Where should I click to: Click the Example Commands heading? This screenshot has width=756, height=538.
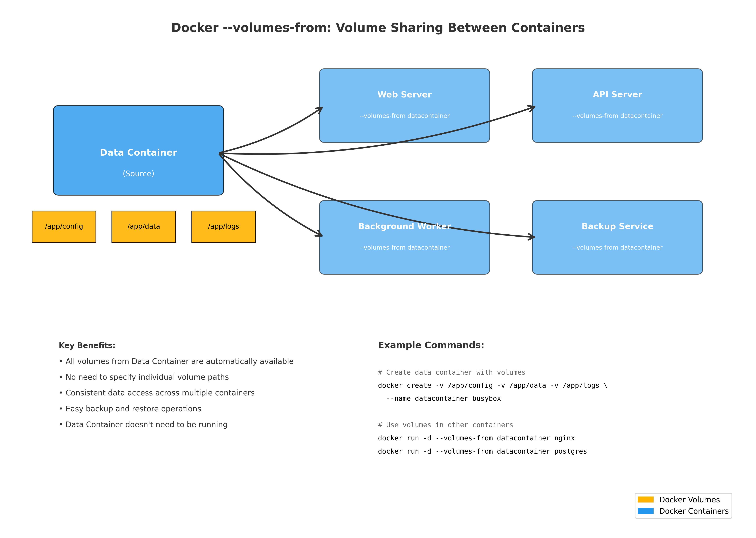click(x=431, y=345)
